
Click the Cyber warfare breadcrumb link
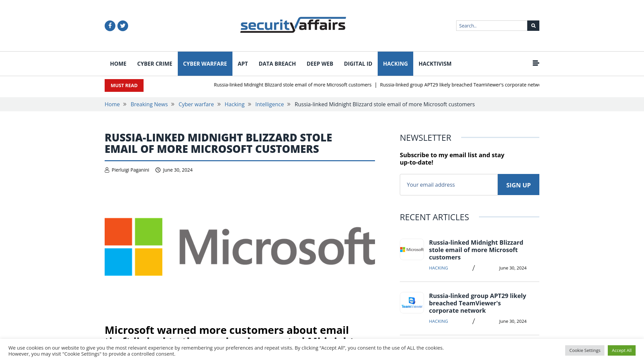[196, 104]
